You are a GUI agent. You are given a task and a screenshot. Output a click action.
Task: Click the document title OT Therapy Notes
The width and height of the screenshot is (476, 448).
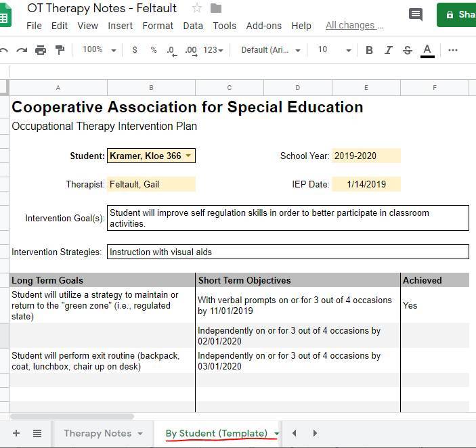coord(102,8)
